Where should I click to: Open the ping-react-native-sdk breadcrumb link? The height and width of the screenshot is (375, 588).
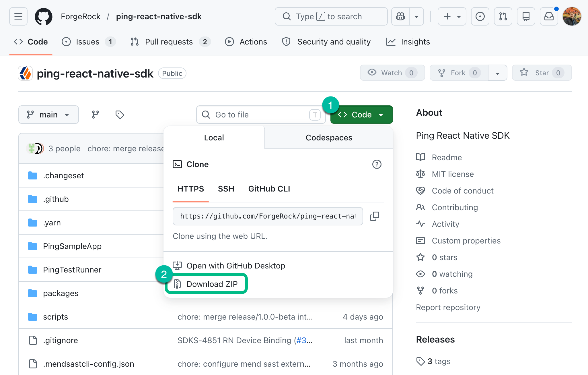(159, 16)
